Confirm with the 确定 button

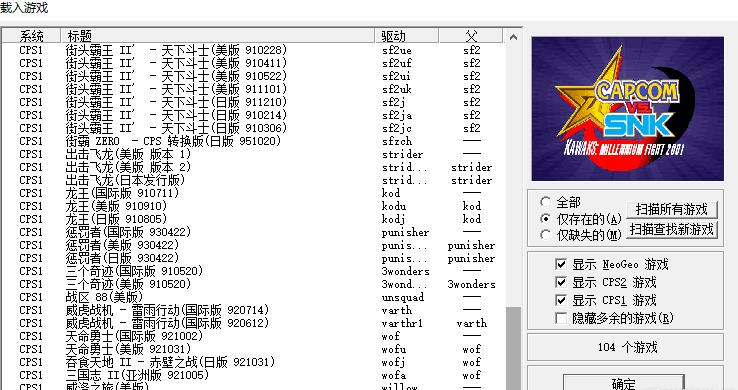624,382
